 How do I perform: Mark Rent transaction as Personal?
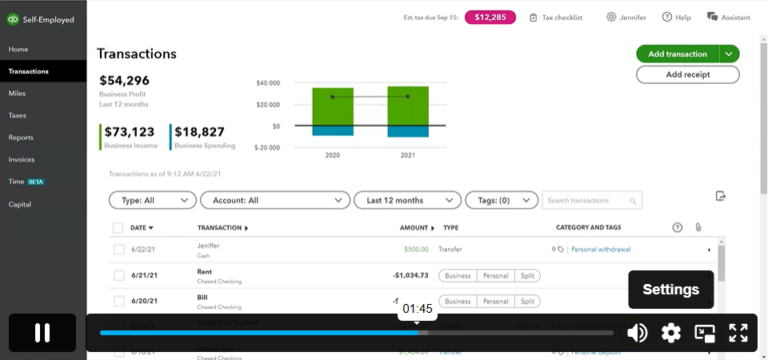(x=495, y=276)
